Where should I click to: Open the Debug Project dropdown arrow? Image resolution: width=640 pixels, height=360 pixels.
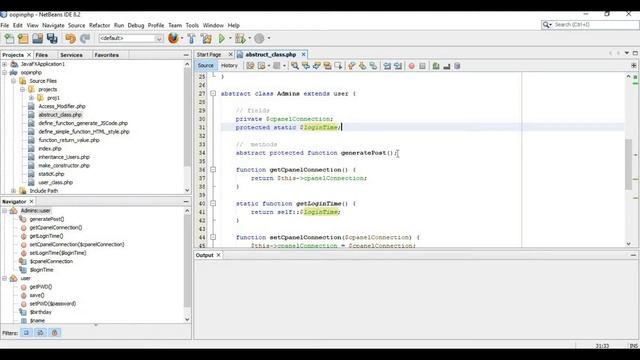249,38
